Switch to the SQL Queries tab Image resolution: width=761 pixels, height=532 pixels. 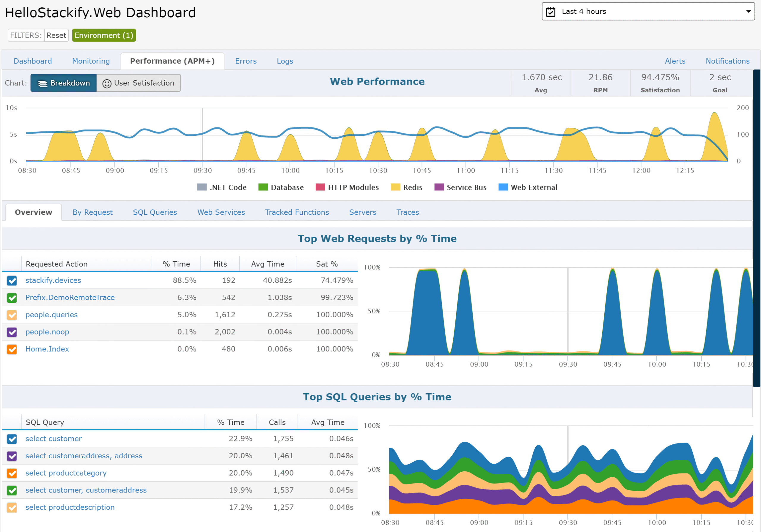coord(155,212)
